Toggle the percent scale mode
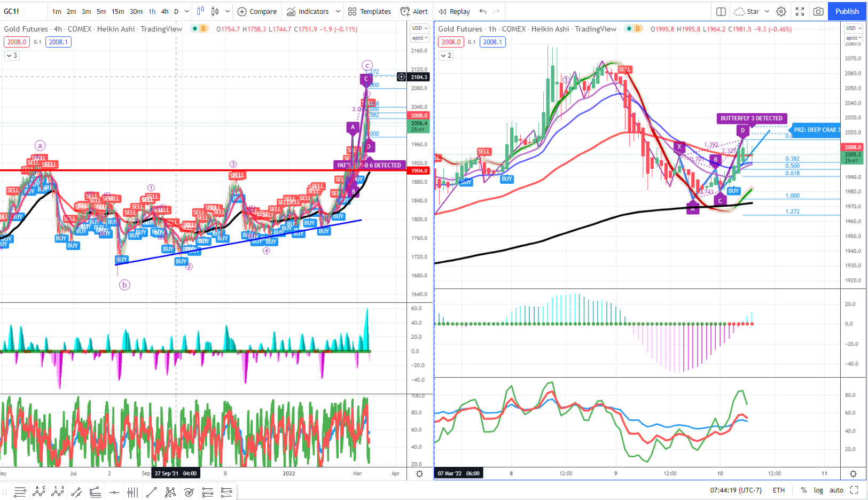The image size is (868, 500). (803, 490)
